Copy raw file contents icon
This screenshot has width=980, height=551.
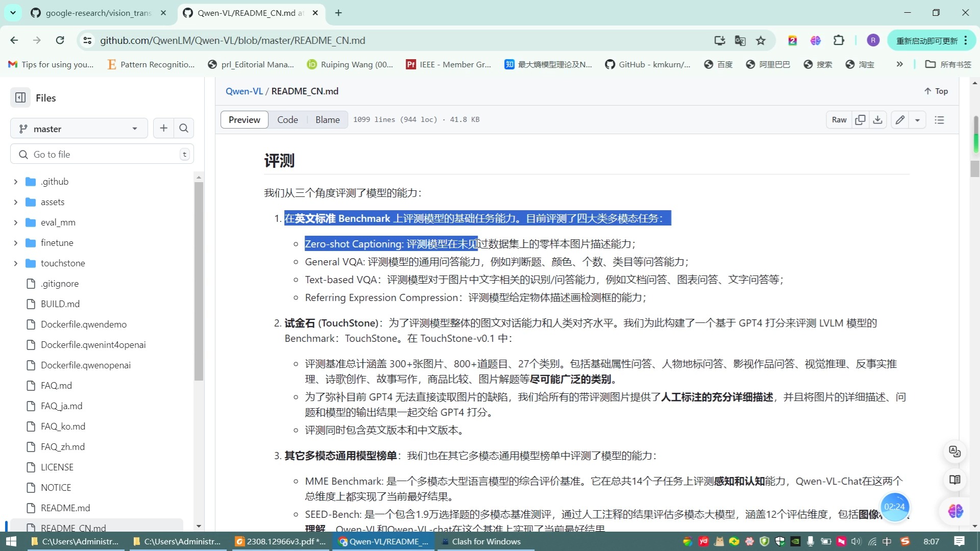(x=860, y=120)
